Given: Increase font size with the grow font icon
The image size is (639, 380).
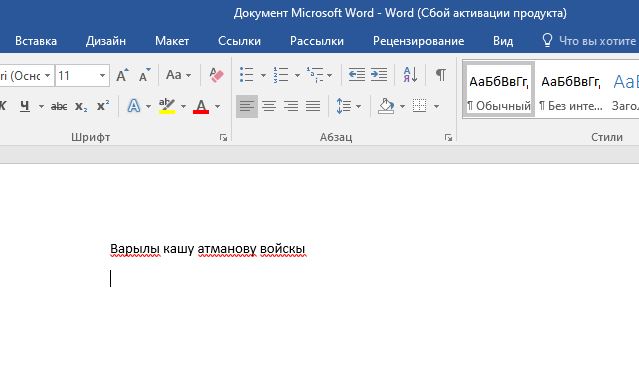Looking at the screenshot, I should (122, 75).
